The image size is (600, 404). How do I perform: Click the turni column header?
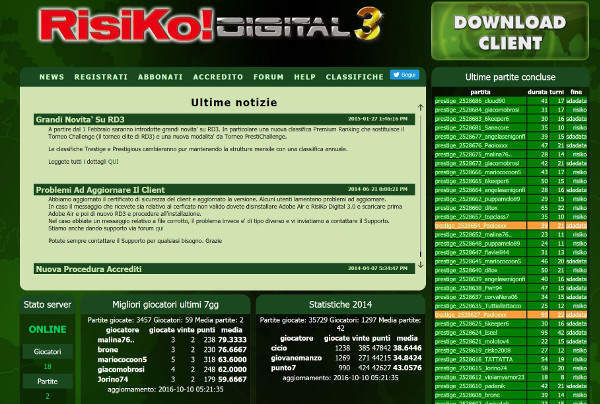click(557, 92)
